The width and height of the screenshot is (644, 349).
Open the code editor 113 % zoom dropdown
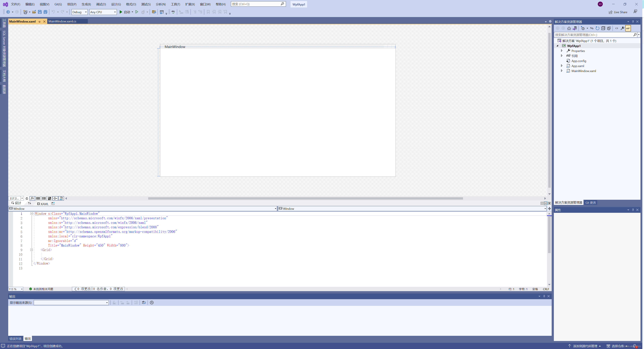pos(22,289)
